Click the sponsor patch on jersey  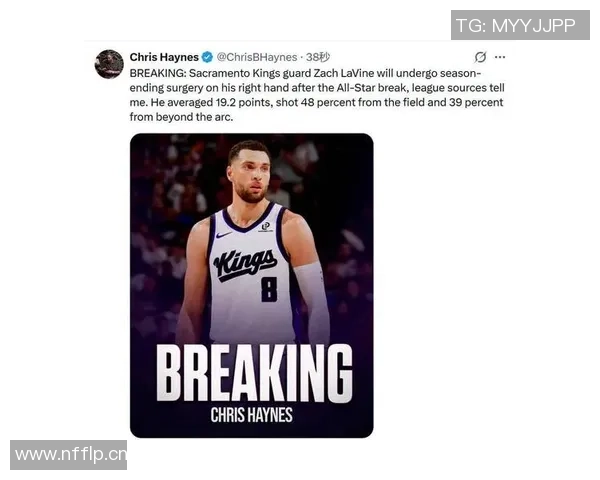[265, 227]
